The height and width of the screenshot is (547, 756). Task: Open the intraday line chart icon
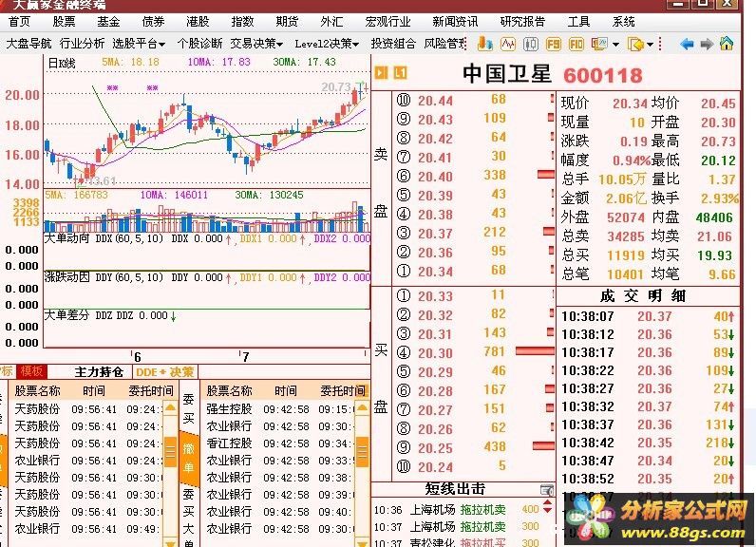(x=508, y=44)
